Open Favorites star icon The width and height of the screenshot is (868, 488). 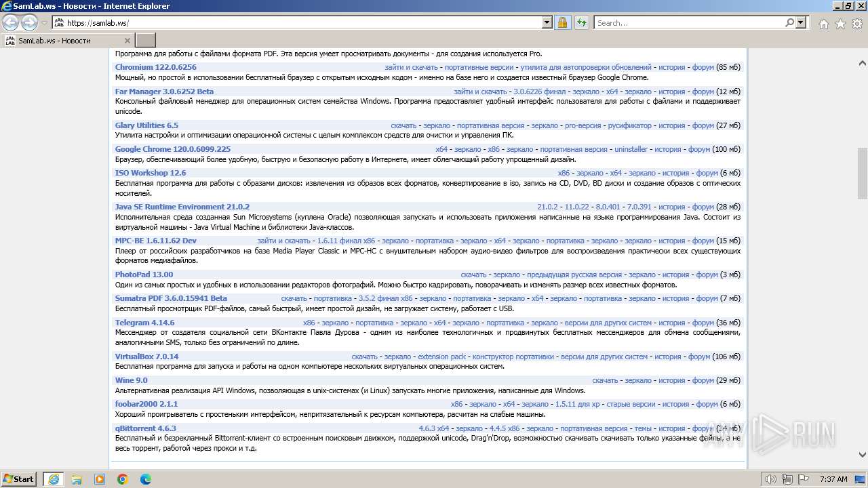(x=840, y=24)
